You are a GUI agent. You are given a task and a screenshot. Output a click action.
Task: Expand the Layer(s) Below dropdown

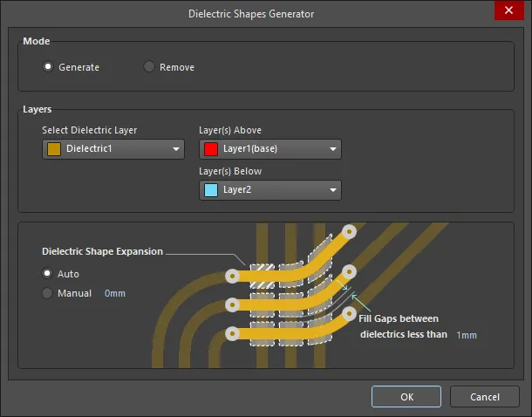(270, 190)
